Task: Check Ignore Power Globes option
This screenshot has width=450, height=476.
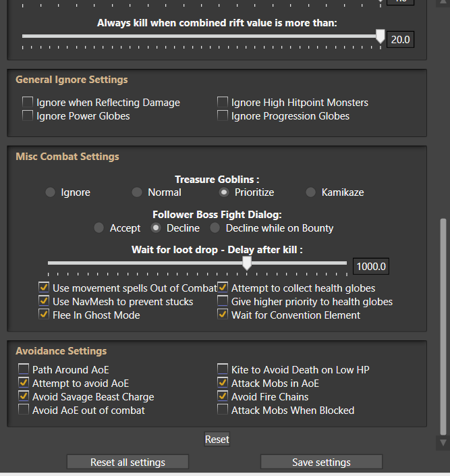Action: 28,116
